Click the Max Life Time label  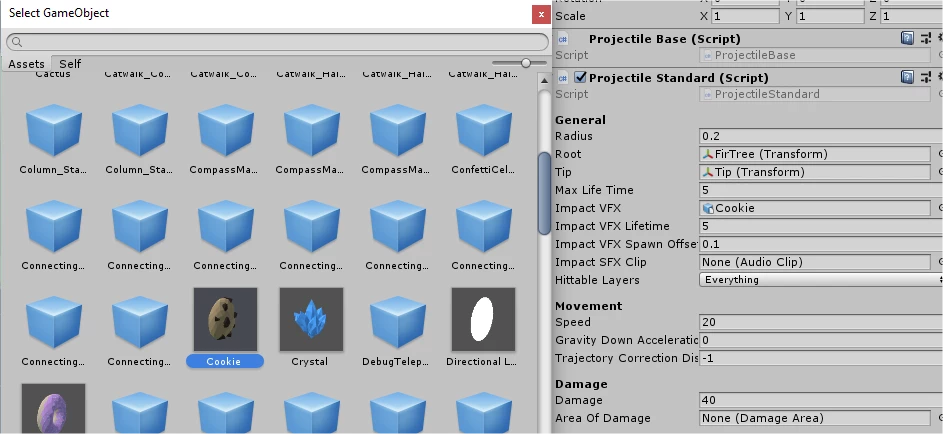(594, 190)
